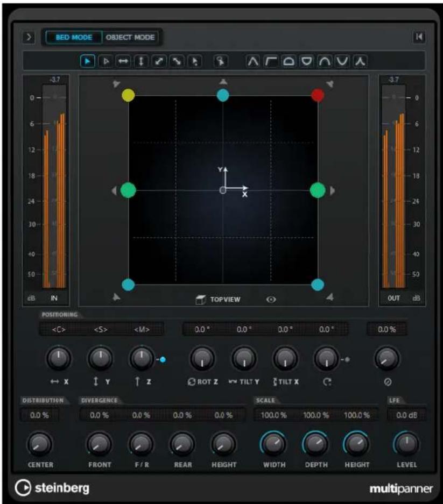The height and width of the screenshot is (504, 443).
Task: Choose the corner-shaped panning curve
Action: coord(271,61)
